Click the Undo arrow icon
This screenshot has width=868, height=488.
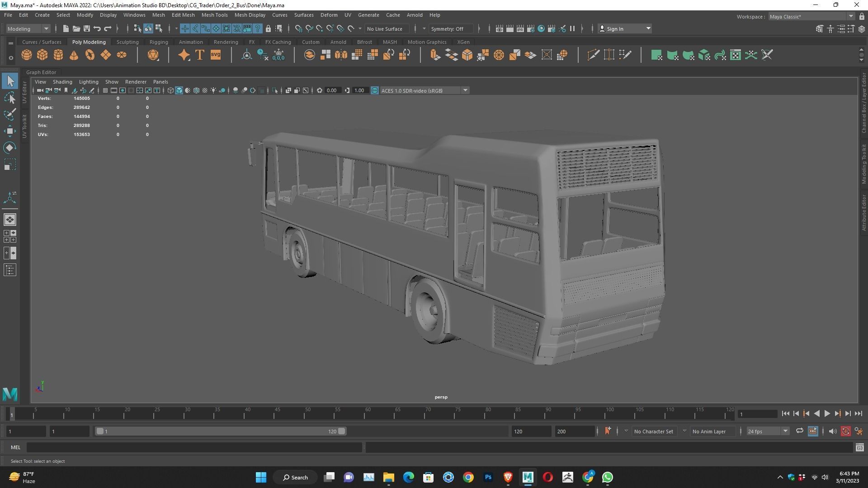coord(97,28)
